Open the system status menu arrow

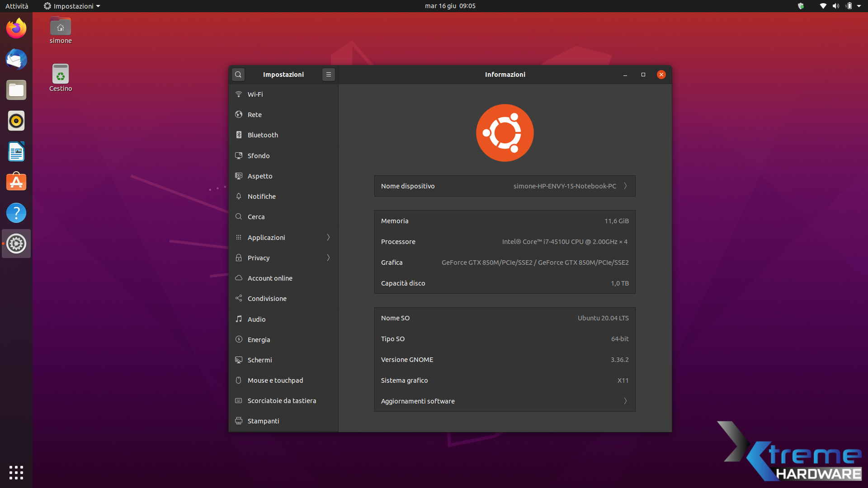(859, 6)
